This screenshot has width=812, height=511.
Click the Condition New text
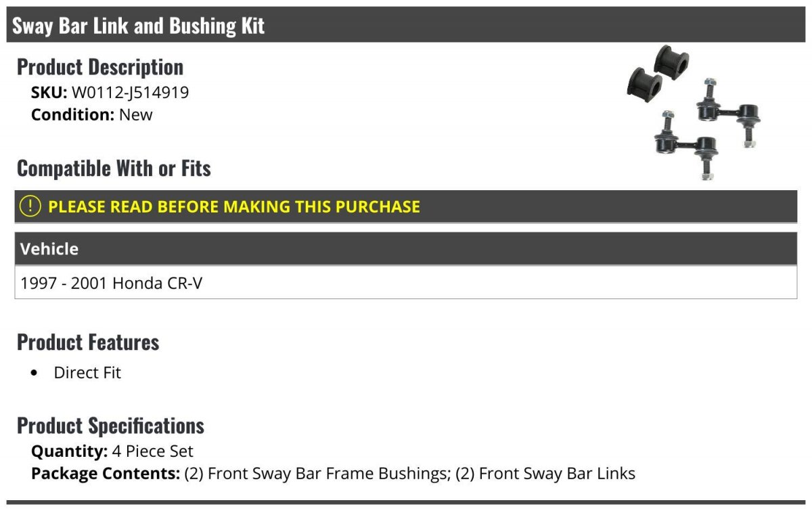point(92,114)
